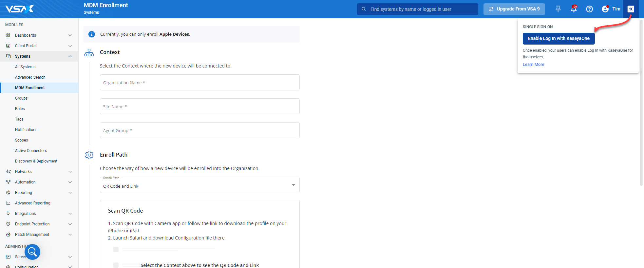Expand the Server Admin chevron

[x=70, y=257]
